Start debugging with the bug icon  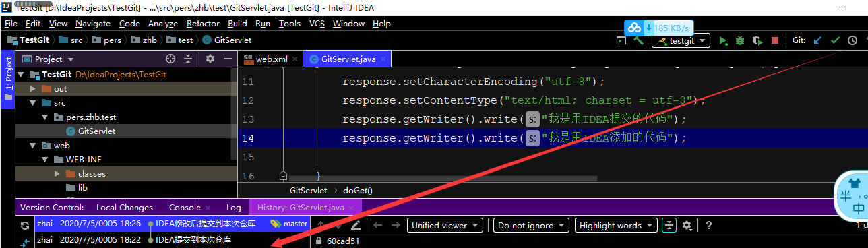740,40
